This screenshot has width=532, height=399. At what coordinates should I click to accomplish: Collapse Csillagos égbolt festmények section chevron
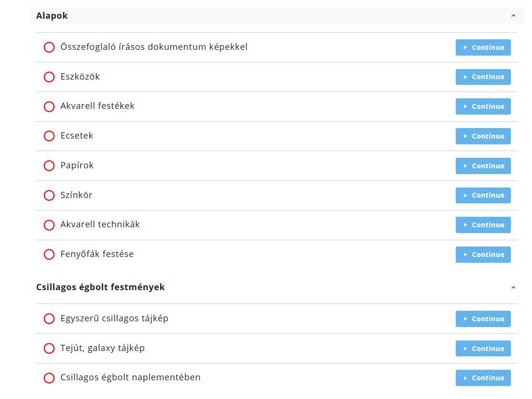coord(513,287)
